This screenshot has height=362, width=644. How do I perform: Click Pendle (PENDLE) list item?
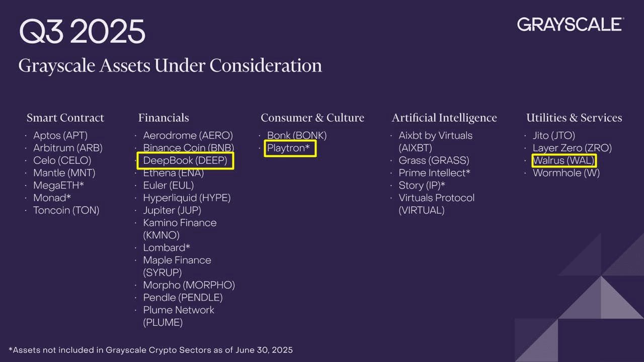click(183, 298)
